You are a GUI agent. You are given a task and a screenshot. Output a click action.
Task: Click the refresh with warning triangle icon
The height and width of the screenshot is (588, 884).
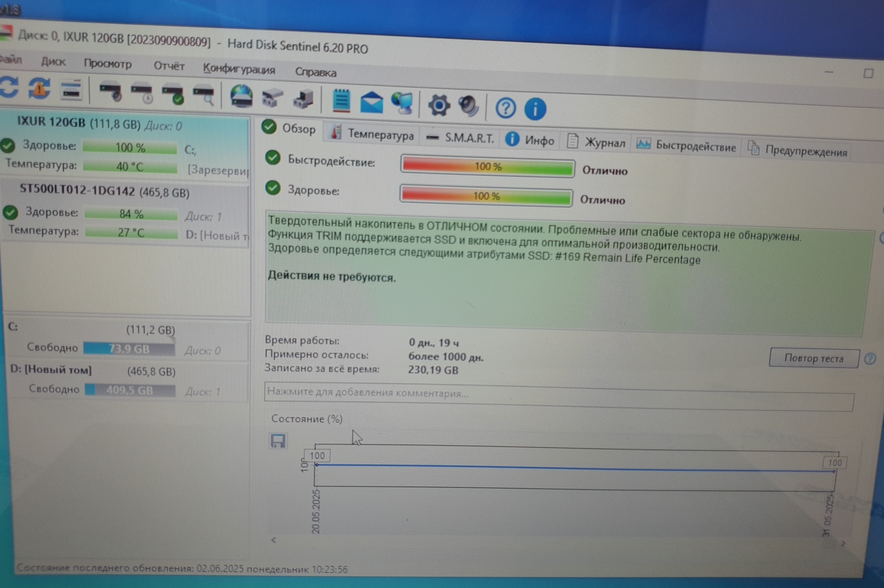(x=39, y=88)
